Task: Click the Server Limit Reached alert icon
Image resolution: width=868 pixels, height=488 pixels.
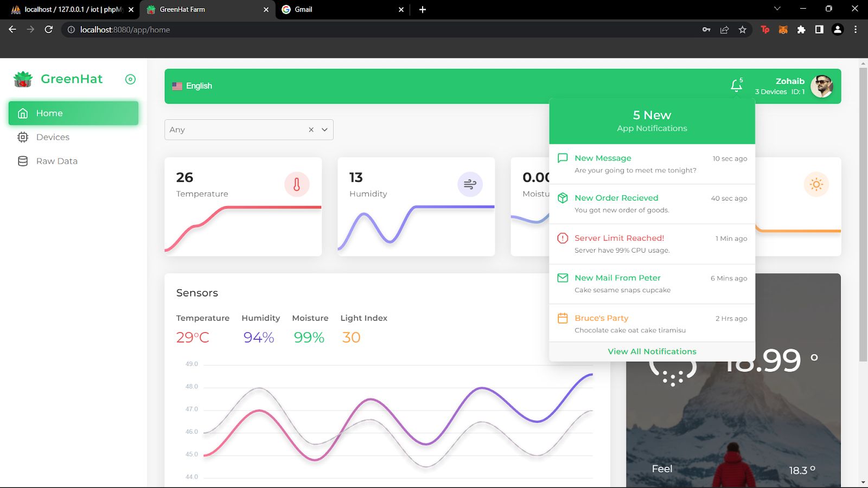Action: (563, 238)
